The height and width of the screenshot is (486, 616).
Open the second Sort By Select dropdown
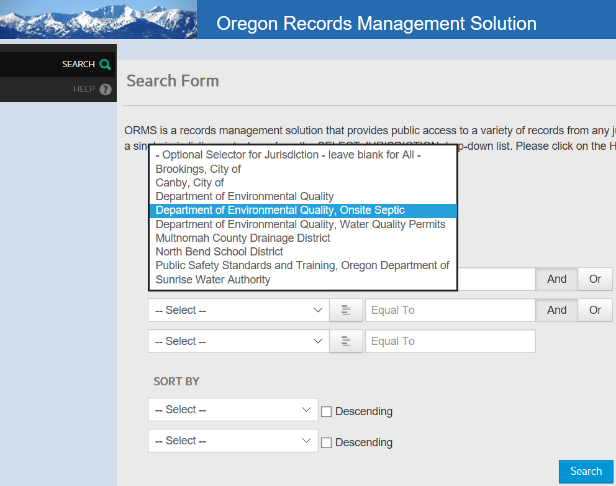[x=233, y=441]
